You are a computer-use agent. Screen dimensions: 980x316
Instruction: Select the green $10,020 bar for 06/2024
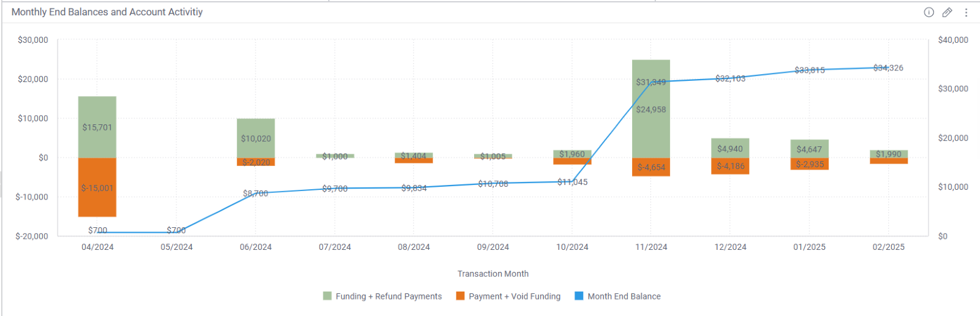pyautogui.click(x=256, y=138)
